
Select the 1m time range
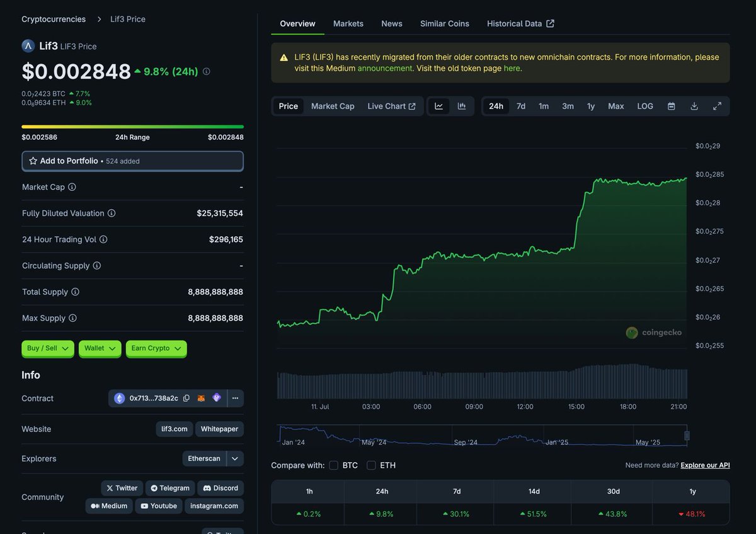tap(544, 106)
